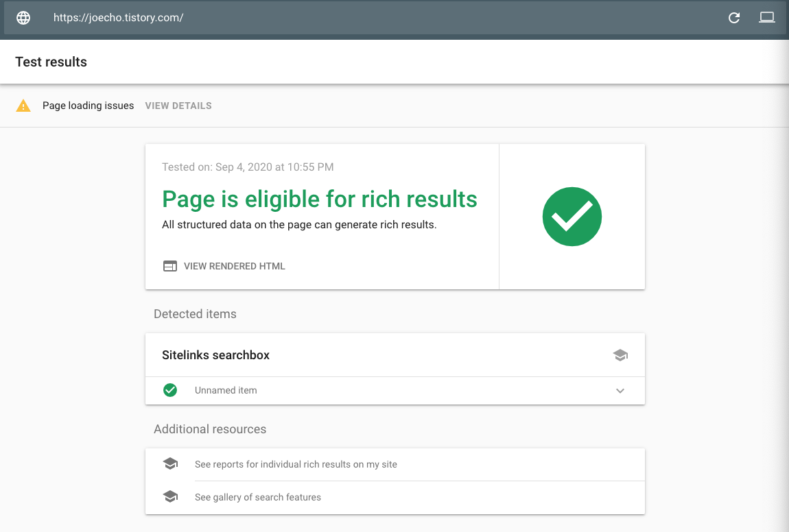Click the globe icon beside the URL
Image resolution: width=789 pixels, height=532 pixels.
point(23,18)
